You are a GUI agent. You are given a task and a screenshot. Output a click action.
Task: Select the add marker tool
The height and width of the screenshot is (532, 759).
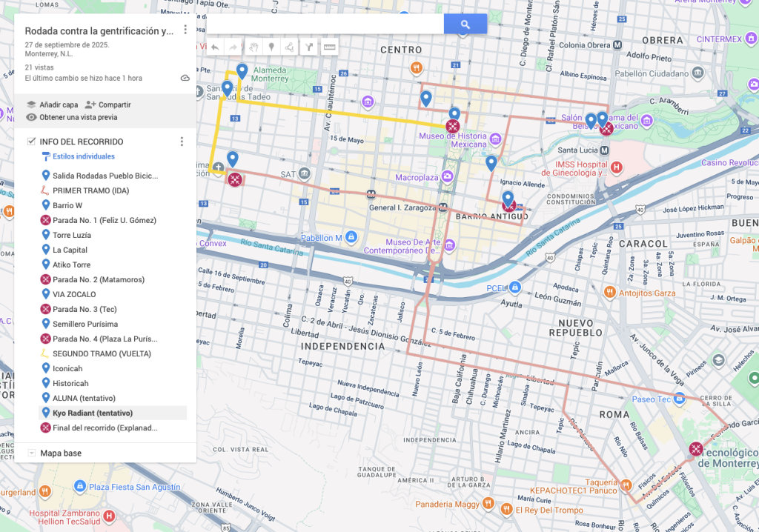[271, 47]
